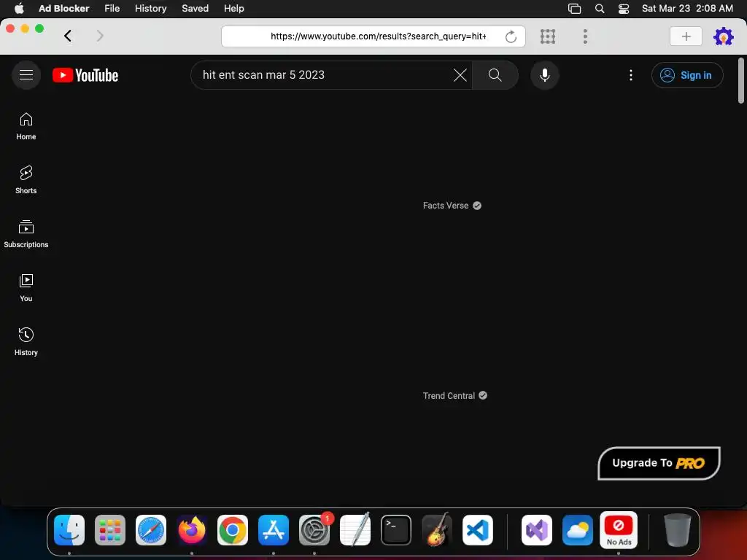This screenshot has height=560, width=747.
Task: Open the browser vertical dots menu
Action: [585, 36]
